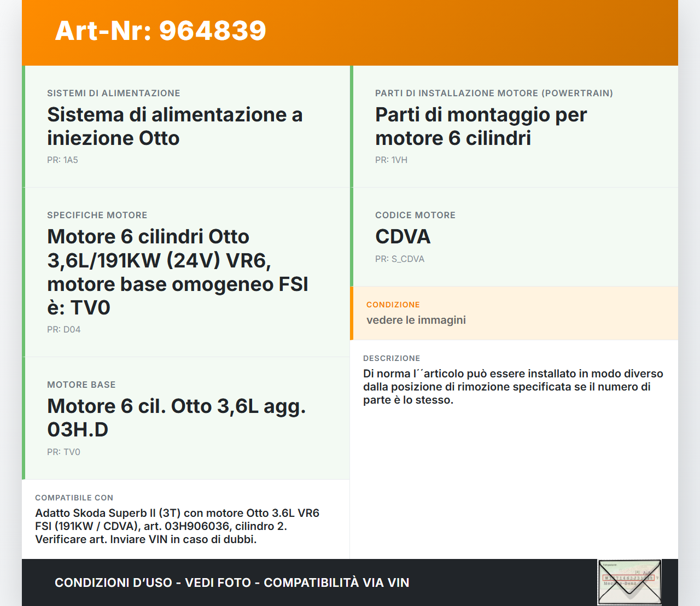The image size is (700, 606).
Task: Select the Motore 6 cilindri Otto 3,6L/191KW specification
Action: click(x=177, y=272)
